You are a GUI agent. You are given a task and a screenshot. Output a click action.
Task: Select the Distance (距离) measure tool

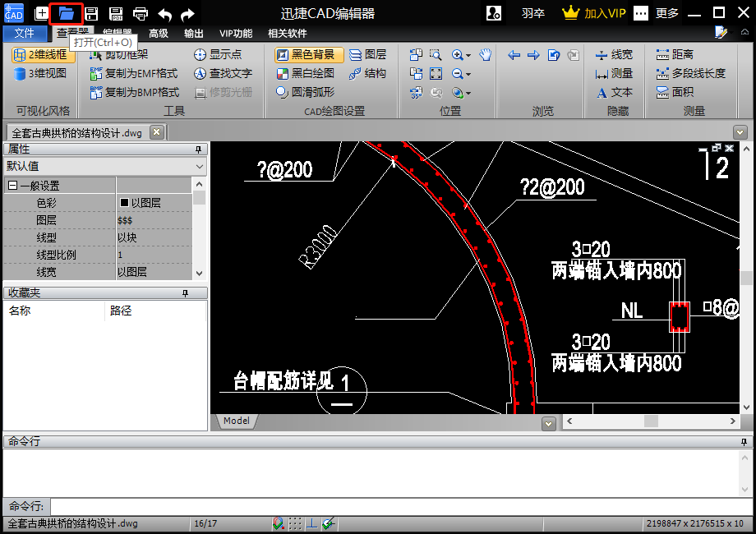point(675,54)
